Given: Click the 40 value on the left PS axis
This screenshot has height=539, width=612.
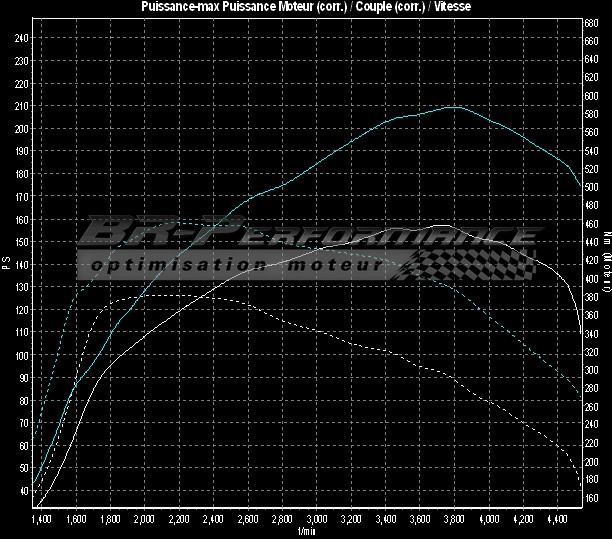Looking at the screenshot, I should point(24,491).
